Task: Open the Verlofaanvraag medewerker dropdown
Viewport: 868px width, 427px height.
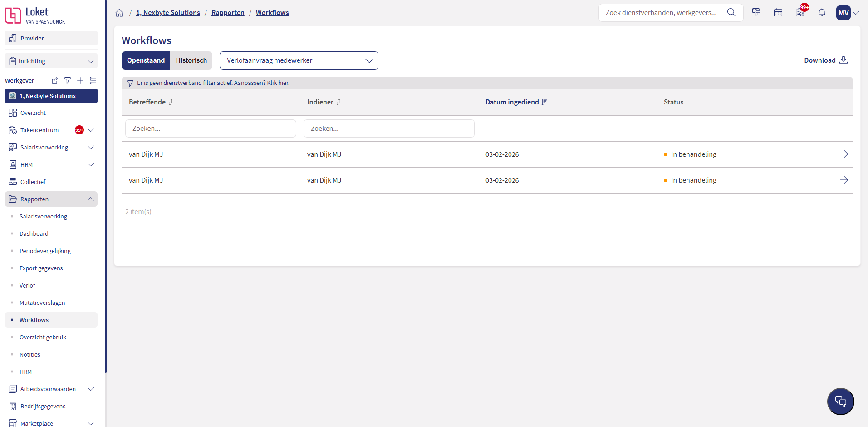Action: tap(299, 60)
